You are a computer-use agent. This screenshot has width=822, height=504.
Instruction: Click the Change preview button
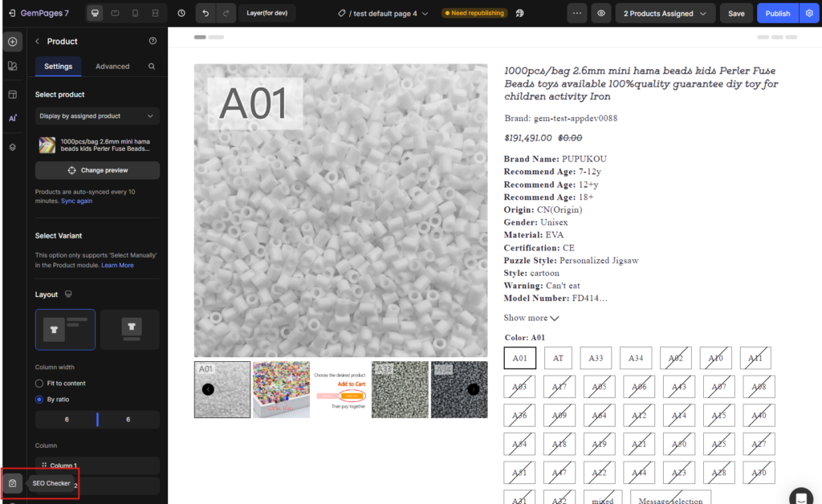pyautogui.click(x=97, y=170)
